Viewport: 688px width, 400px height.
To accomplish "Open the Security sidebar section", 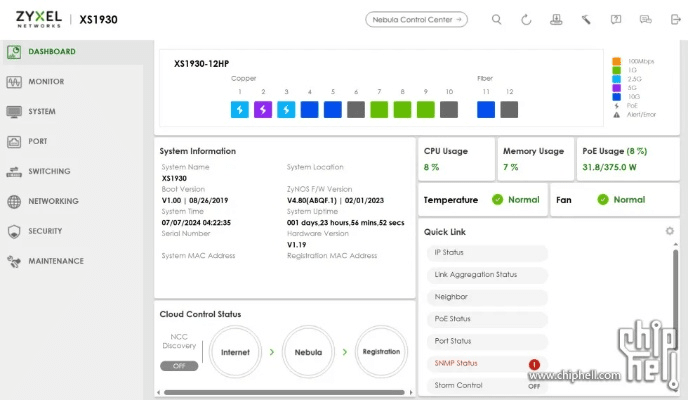I will (45, 231).
